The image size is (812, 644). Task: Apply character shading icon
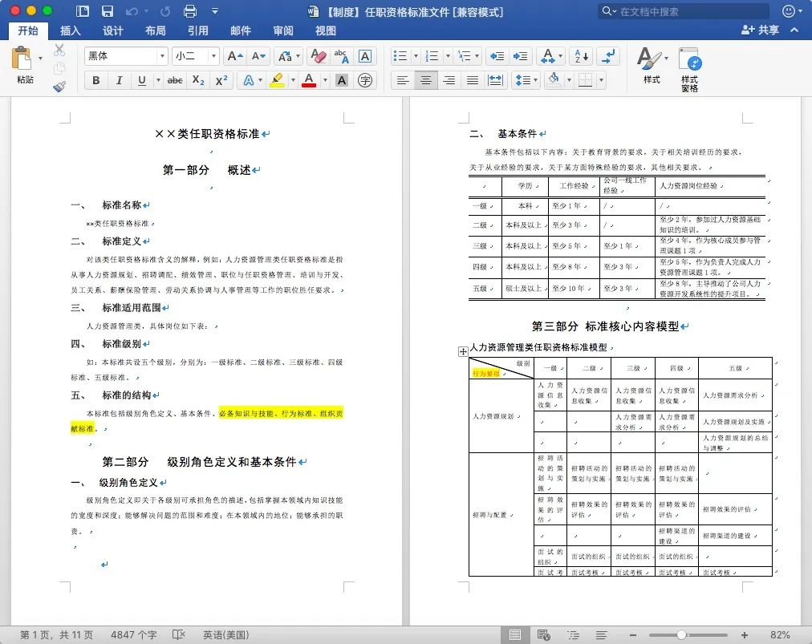[x=342, y=80]
